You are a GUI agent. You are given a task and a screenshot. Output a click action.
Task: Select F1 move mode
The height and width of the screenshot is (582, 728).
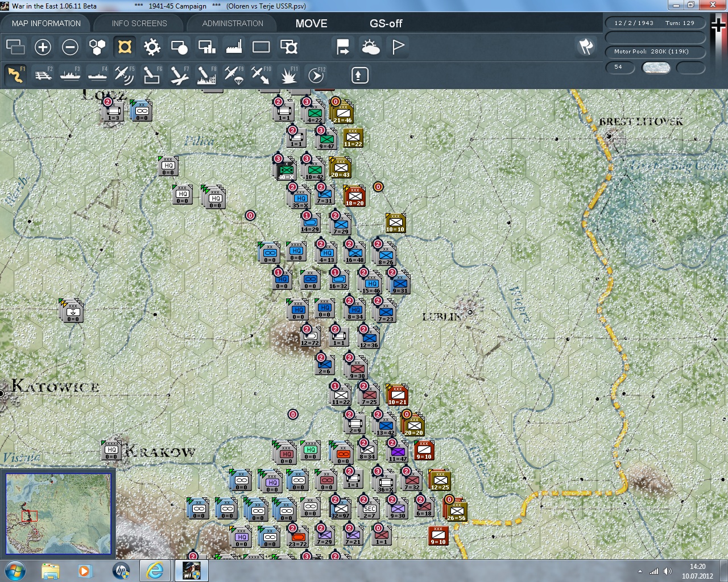(x=15, y=75)
